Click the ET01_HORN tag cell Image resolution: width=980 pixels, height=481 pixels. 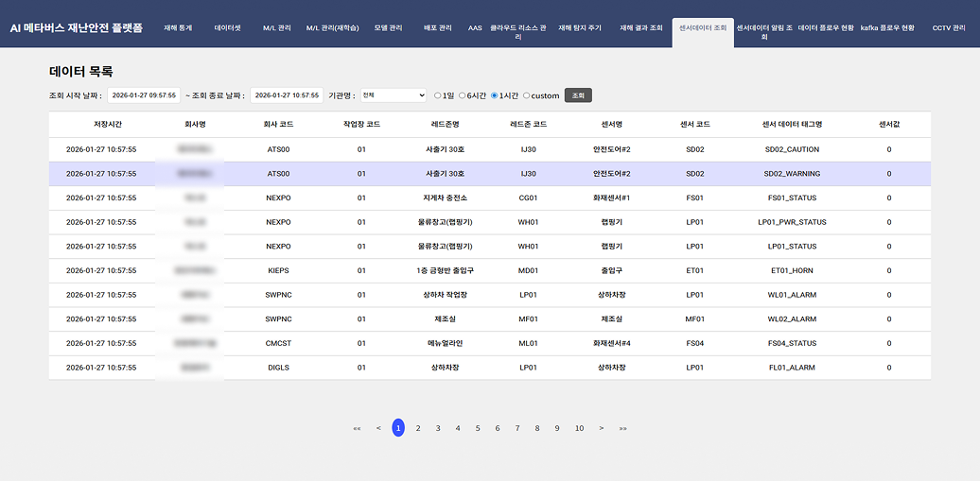tap(792, 270)
